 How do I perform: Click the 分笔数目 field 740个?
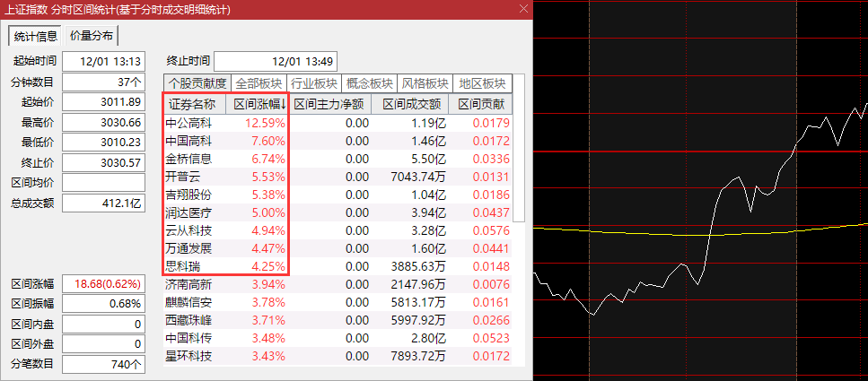[103, 364]
